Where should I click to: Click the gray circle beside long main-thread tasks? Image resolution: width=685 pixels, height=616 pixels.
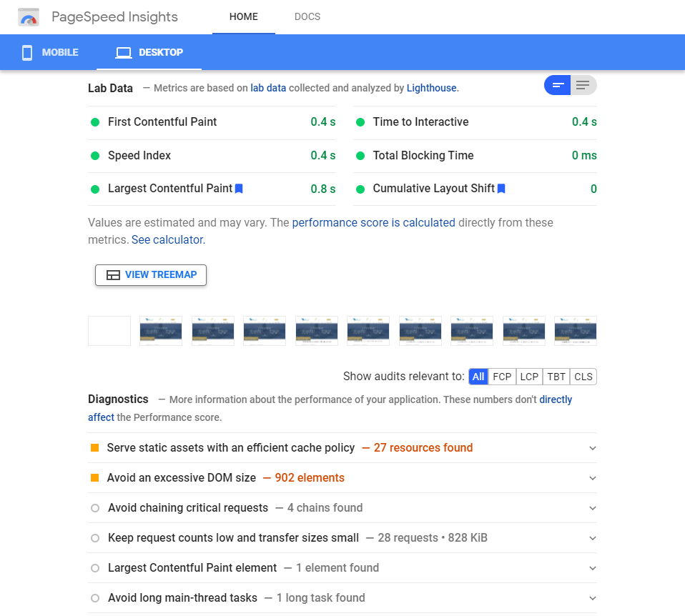point(95,598)
